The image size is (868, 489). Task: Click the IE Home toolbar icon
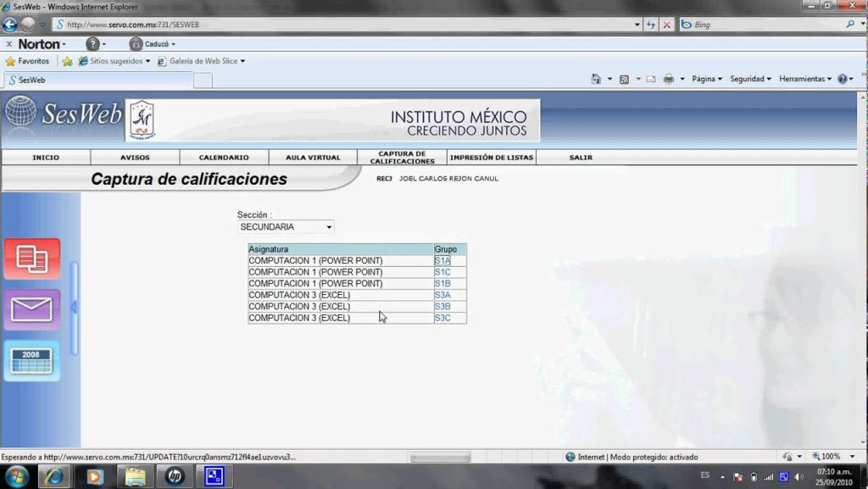(597, 79)
